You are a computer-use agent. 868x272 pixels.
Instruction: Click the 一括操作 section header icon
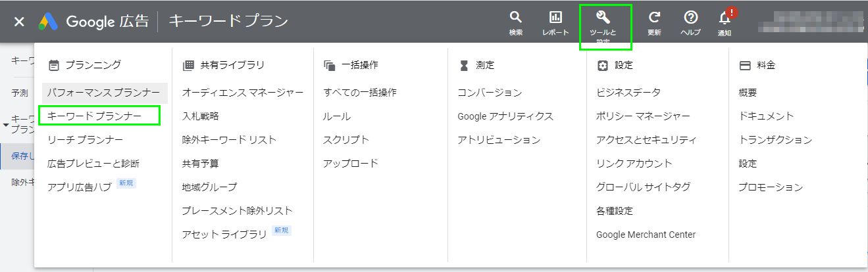[x=330, y=65]
